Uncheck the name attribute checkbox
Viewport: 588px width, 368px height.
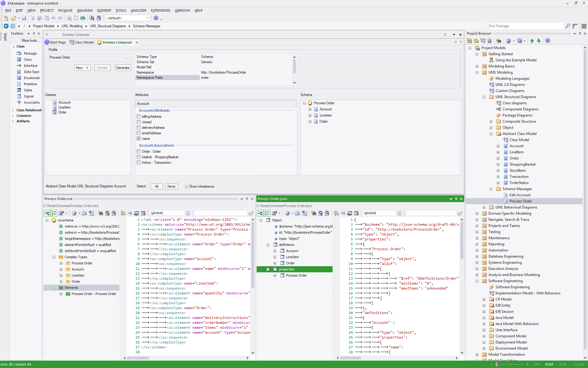pos(139,139)
